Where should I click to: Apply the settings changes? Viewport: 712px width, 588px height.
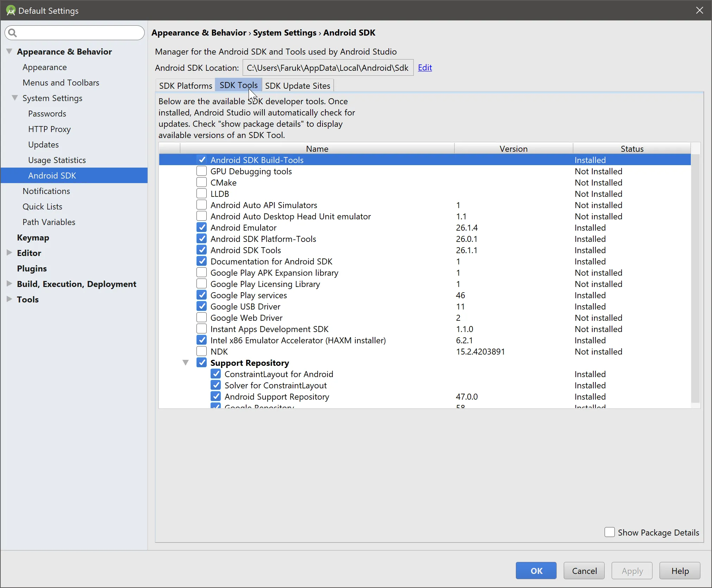631,570
